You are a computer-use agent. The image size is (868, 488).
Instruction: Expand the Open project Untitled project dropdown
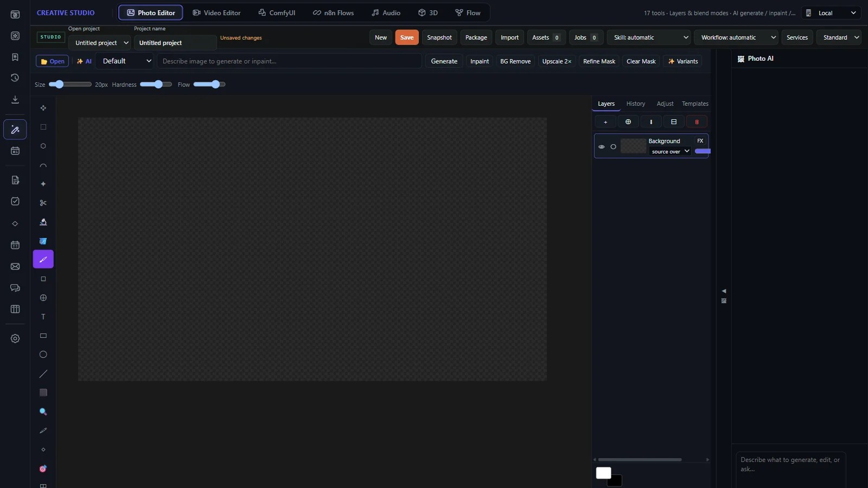coord(101,43)
